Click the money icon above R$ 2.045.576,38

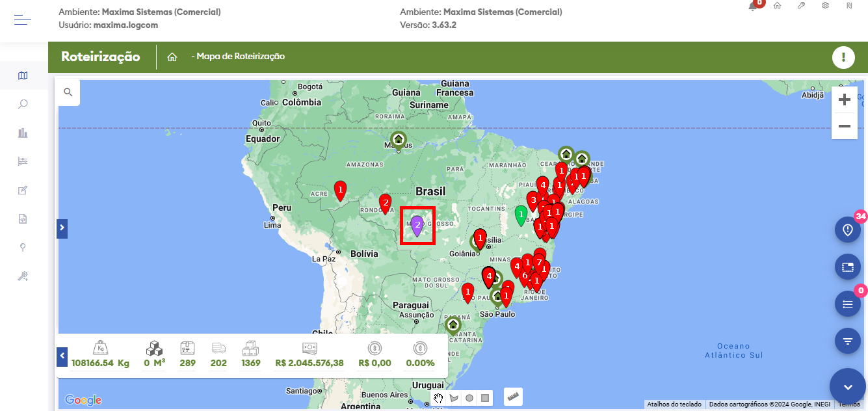coord(309,348)
